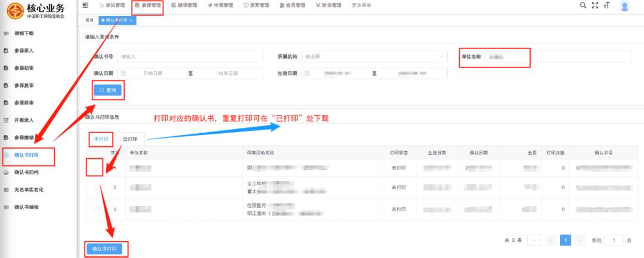
Task: Go to the next page arrow
Action: click(x=580, y=240)
